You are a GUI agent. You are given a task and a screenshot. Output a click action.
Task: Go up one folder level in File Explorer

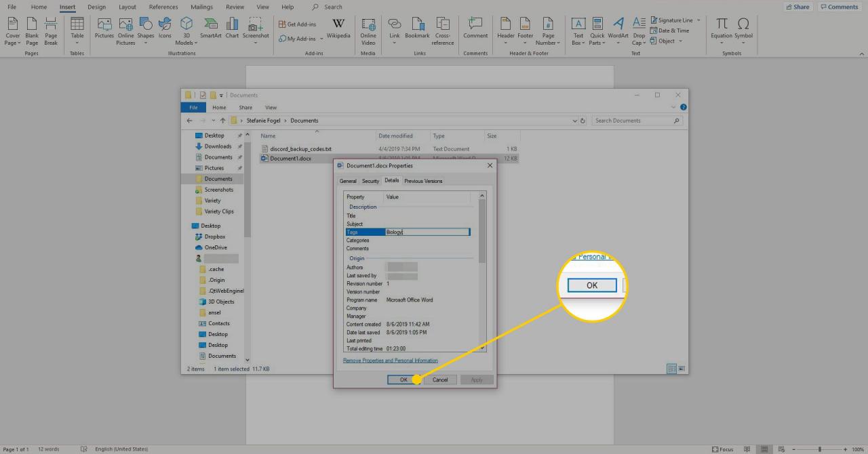(222, 121)
